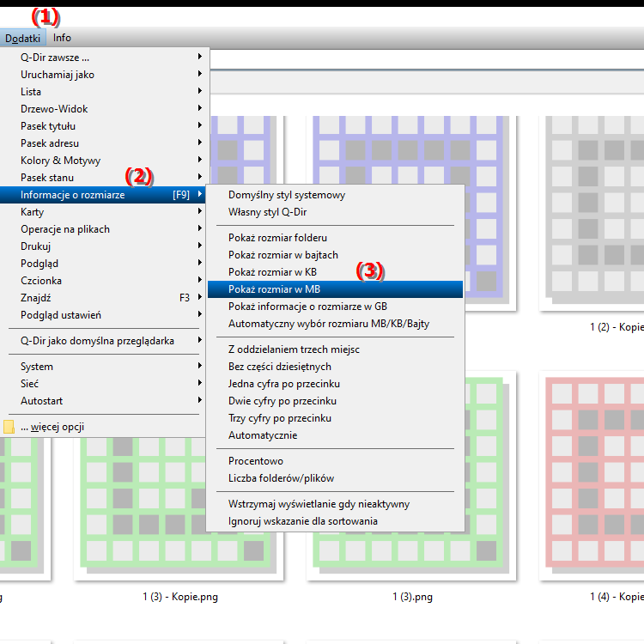Open the Podgląd submenu
This screenshot has height=644, width=644.
click(104, 264)
